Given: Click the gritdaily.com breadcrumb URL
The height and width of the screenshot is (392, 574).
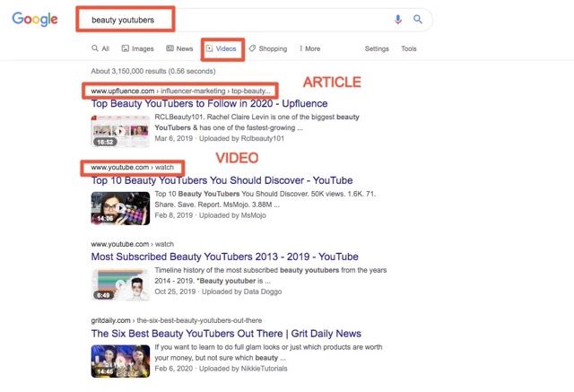Looking at the screenshot, I should 177,320.
